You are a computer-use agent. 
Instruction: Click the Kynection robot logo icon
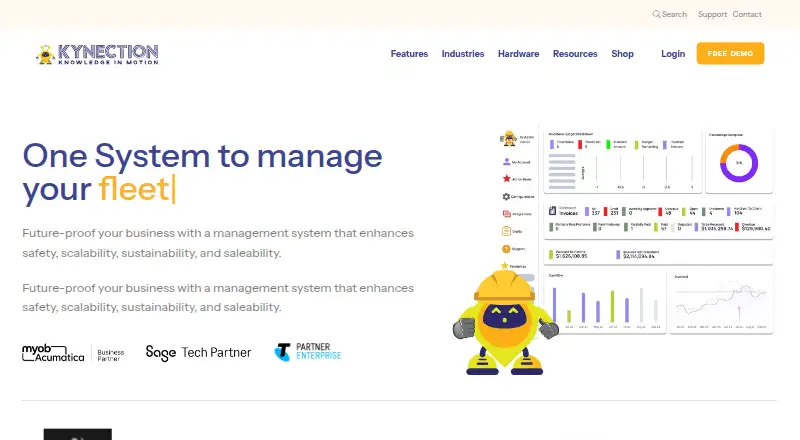click(x=45, y=54)
